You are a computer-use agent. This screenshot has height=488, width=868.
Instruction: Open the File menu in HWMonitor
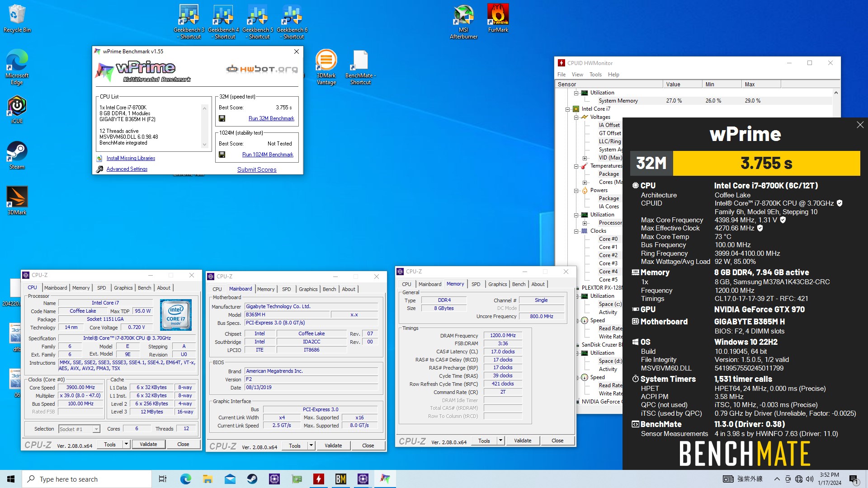coord(561,75)
